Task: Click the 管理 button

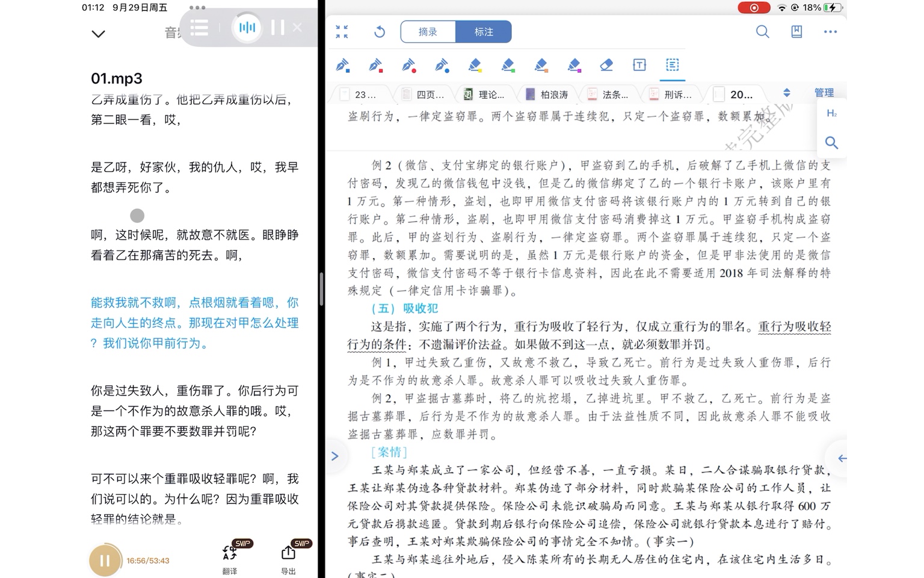Action: point(824,93)
